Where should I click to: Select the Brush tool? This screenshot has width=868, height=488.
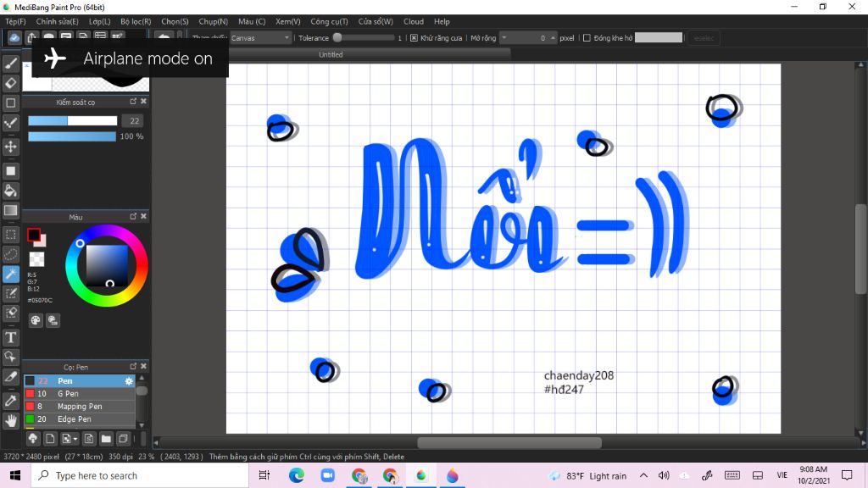(10, 63)
